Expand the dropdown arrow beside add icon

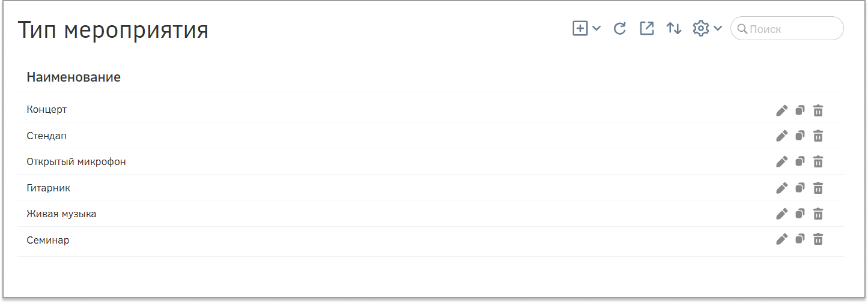click(596, 28)
